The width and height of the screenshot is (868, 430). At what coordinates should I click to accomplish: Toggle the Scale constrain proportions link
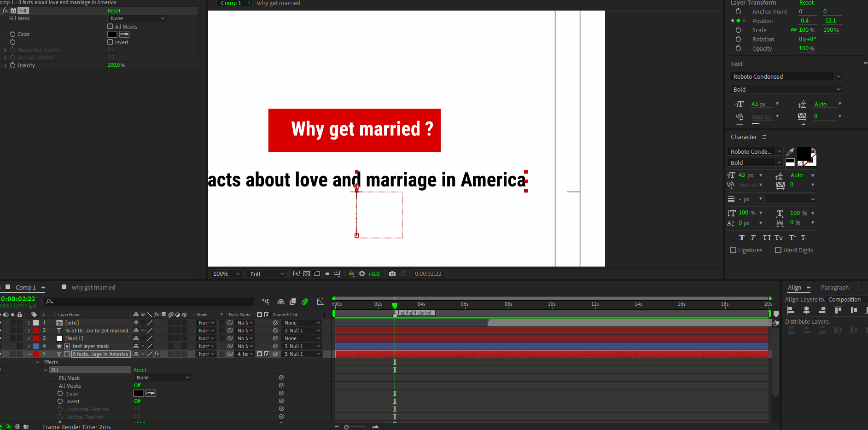tap(793, 30)
